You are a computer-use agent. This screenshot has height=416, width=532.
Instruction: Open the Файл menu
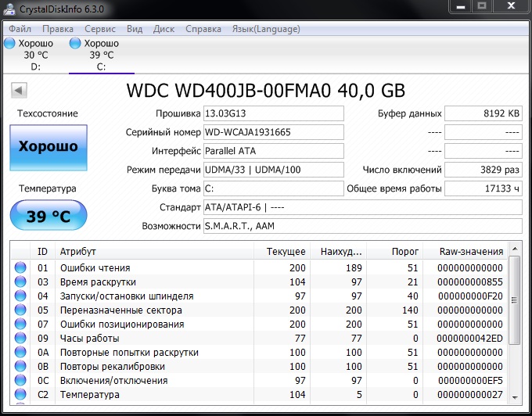click(x=20, y=29)
